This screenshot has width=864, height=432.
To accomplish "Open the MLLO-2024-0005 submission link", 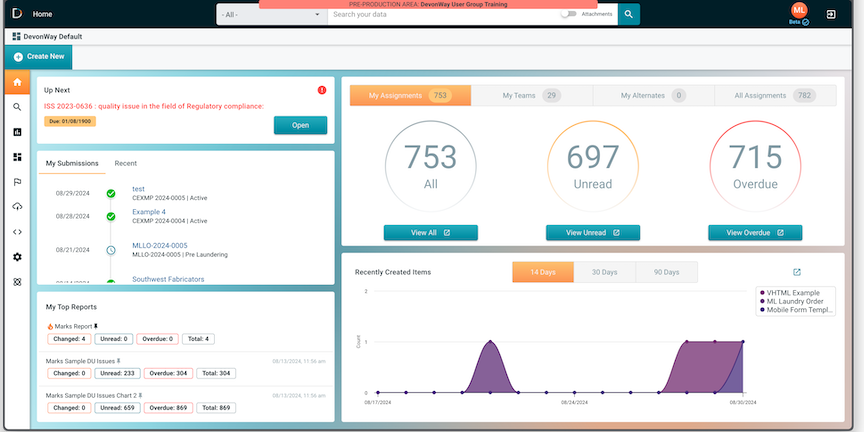I will pos(160,246).
